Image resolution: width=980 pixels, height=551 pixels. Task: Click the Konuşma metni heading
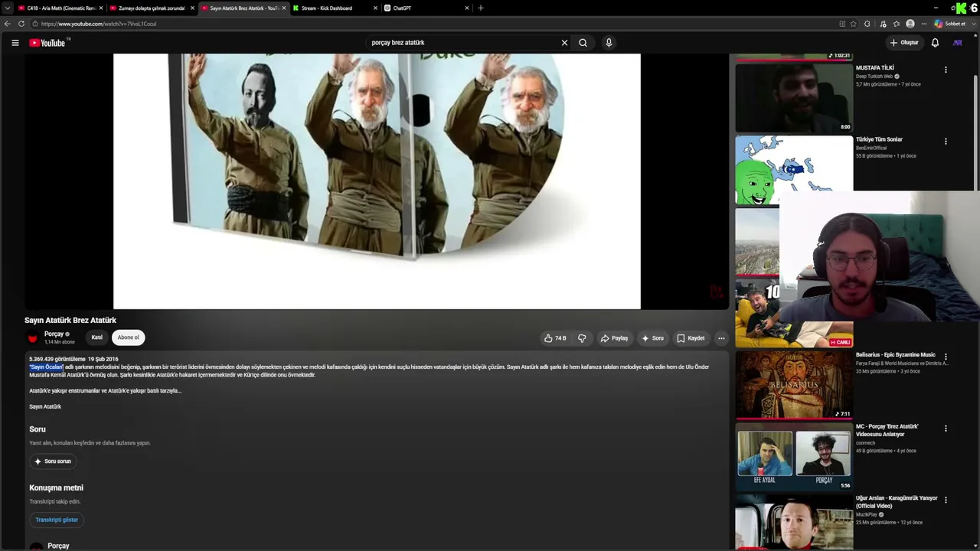tap(56, 487)
